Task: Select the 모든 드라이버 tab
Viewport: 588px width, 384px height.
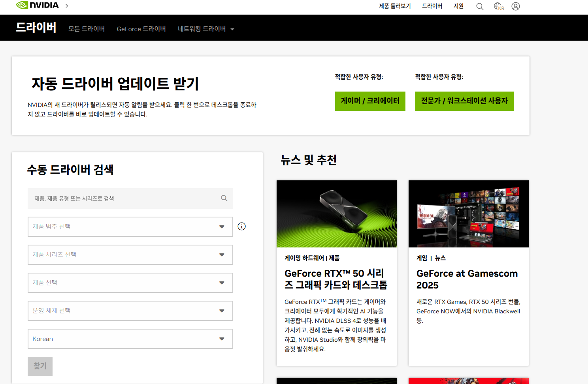Action: point(87,29)
